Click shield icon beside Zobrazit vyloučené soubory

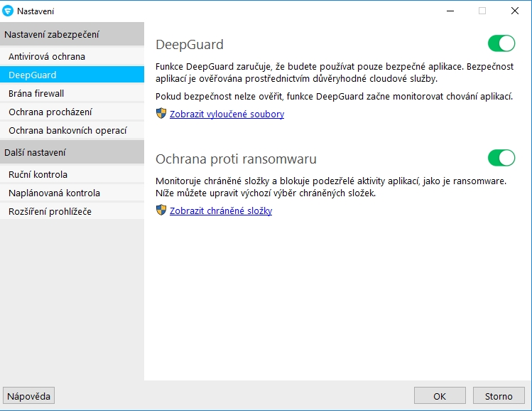[161, 114]
